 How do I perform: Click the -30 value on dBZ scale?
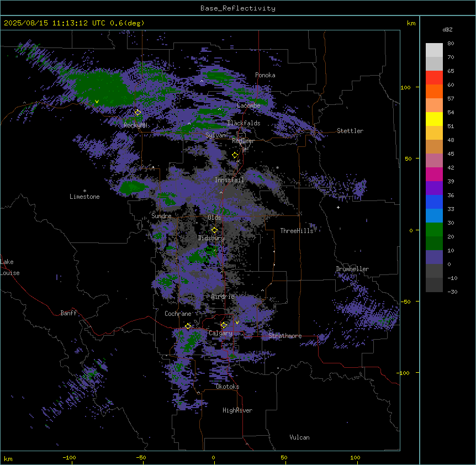tap(452, 292)
